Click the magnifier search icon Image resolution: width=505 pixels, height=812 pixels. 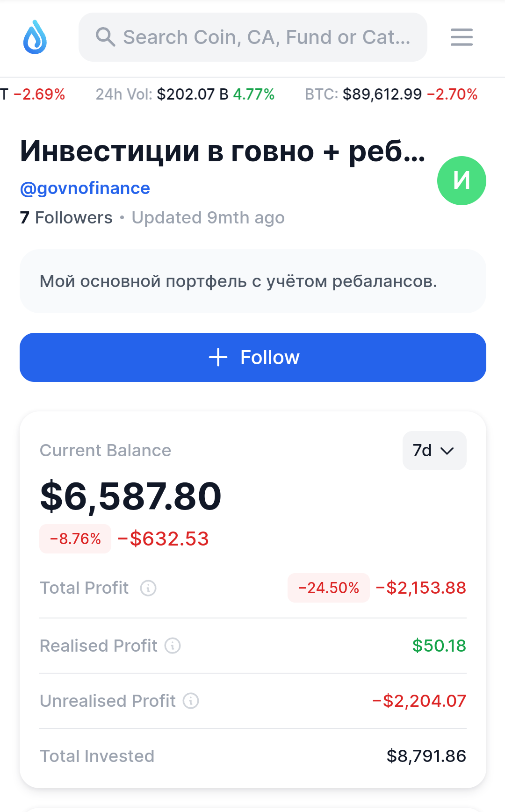[x=105, y=37]
